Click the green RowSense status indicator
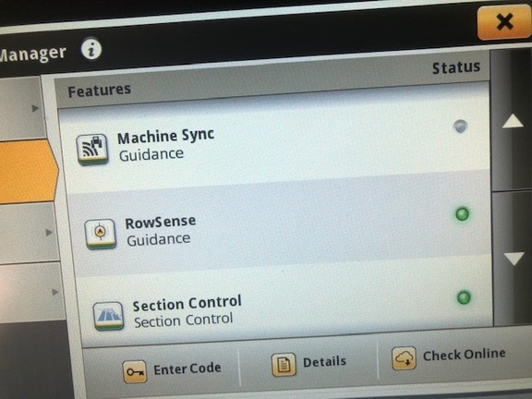This screenshot has height=399, width=532. click(462, 214)
